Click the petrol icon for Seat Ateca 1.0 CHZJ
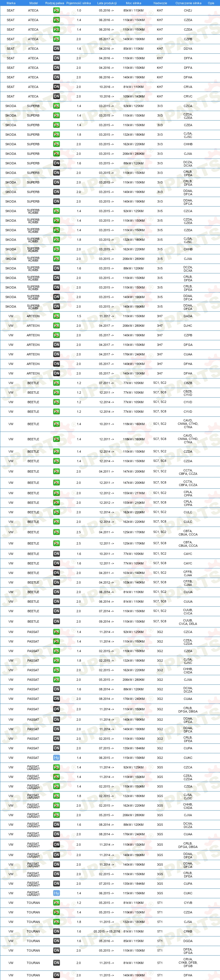220x980 pixels. point(56,10)
